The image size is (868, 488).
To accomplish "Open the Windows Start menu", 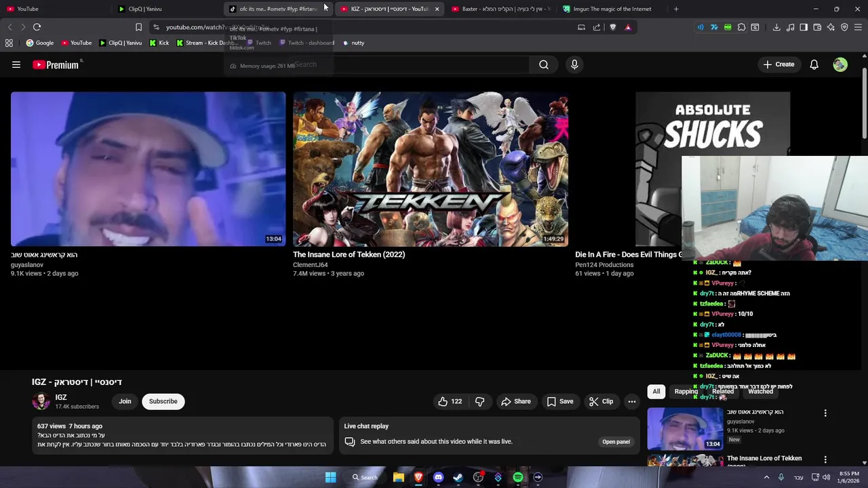I will click(x=330, y=477).
